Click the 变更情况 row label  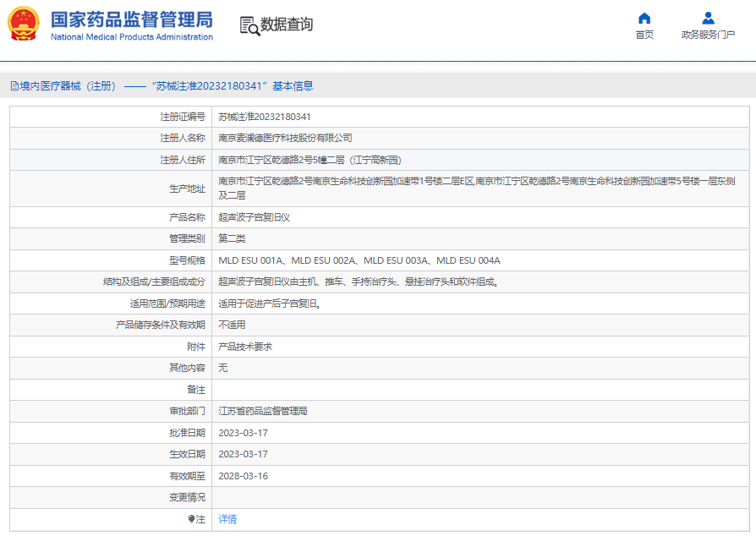(187, 497)
